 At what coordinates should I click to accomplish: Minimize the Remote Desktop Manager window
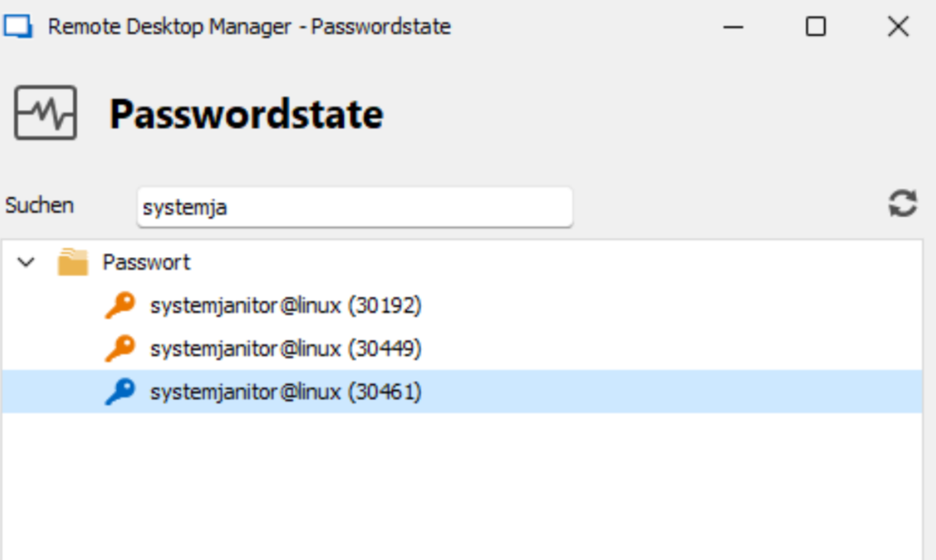(733, 27)
